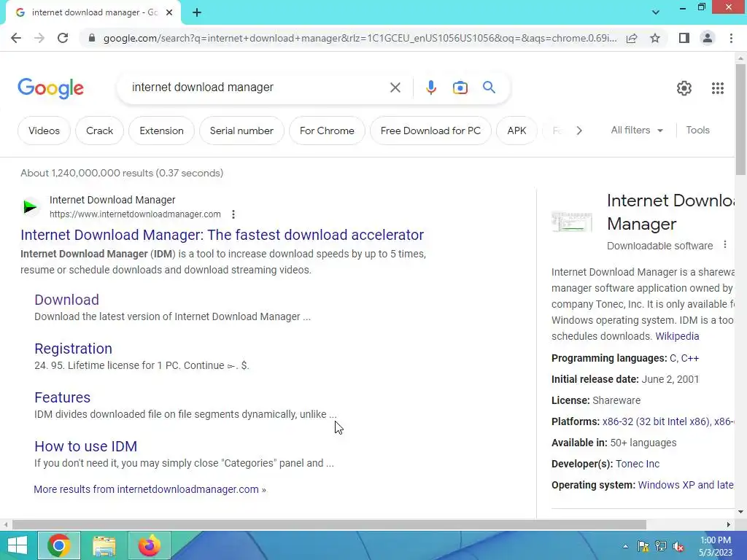Share this page via address bar icon
Screen dimensions: 747x560
(x=632, y=38)
